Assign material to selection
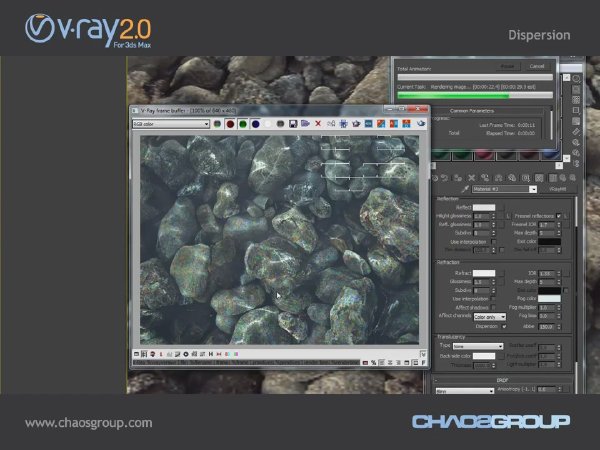This screenshot has height=450, width=600. (458, 178)
